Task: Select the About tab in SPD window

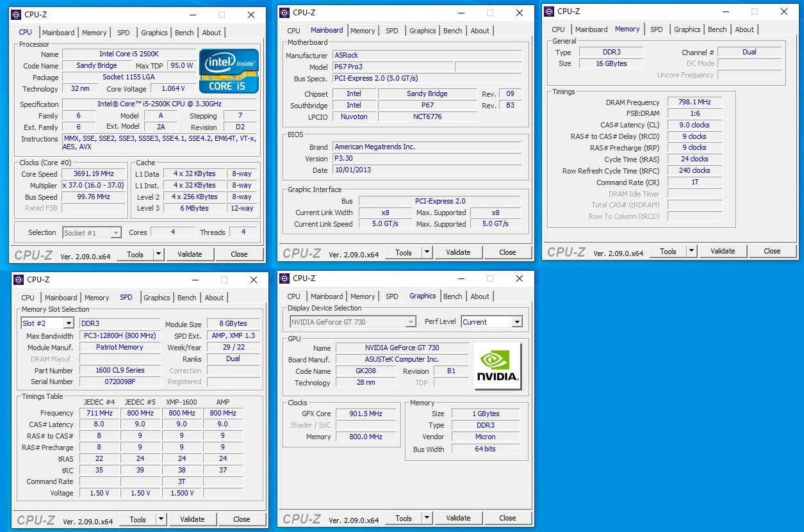Action: 214,298
